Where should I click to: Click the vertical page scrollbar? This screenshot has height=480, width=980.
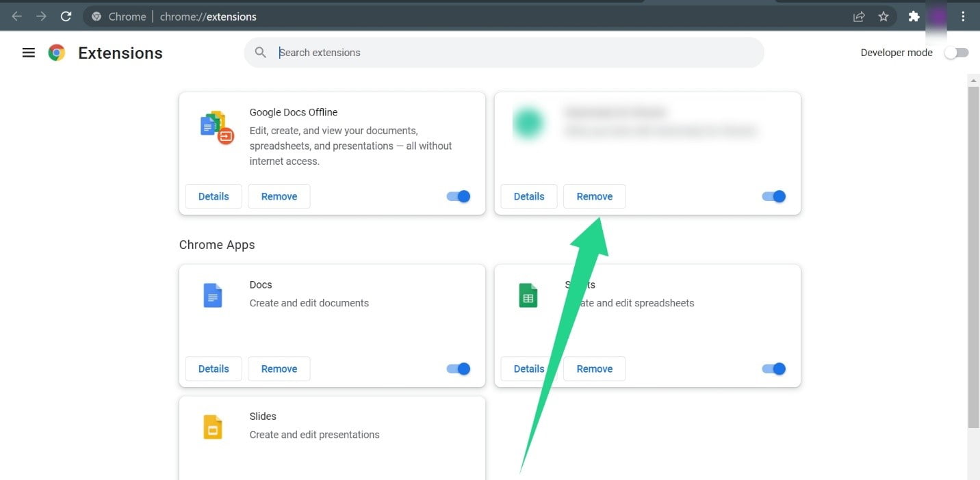pyautogui.click(x=974, y=256)
